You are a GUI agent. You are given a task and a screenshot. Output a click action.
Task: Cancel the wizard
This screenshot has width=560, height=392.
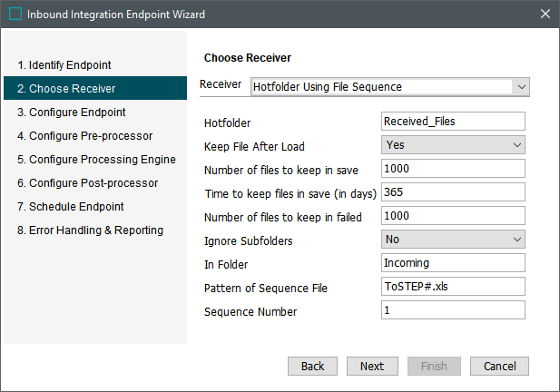[500, 367]
